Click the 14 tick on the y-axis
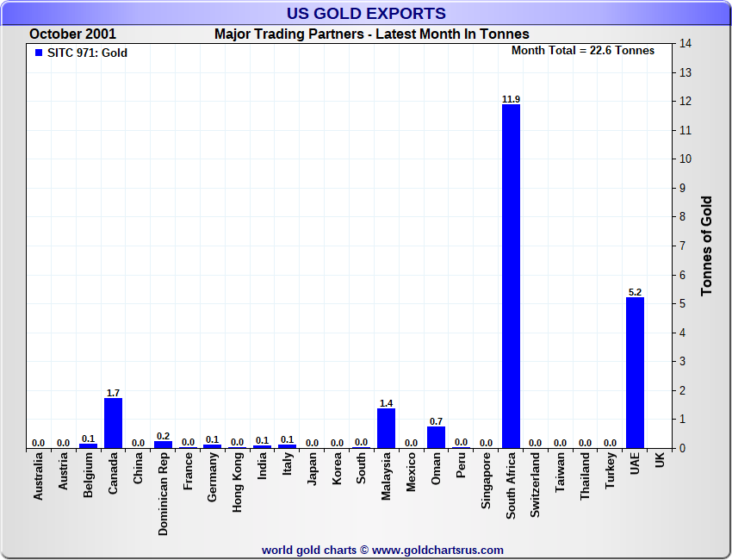Viewport: 732px width, 560px height. click(685, 43)
